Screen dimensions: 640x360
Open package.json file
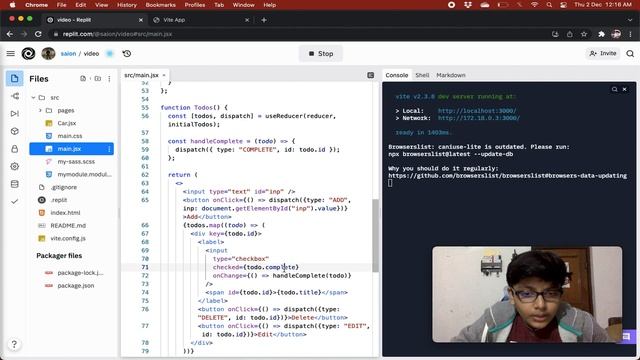pos(76,286)
